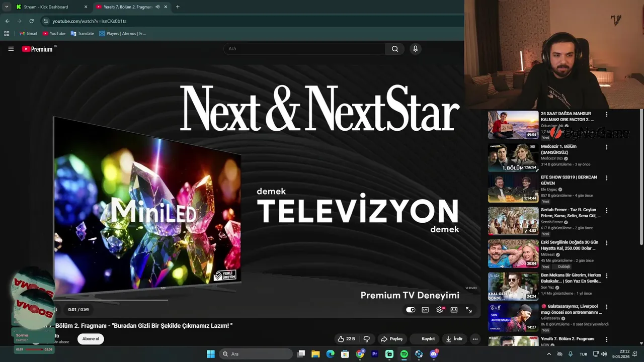Open player settings gear

pos(440,310)
